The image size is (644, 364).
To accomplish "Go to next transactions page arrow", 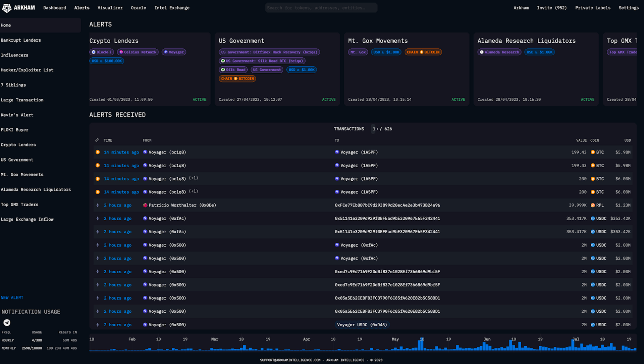I will [377, 129].
